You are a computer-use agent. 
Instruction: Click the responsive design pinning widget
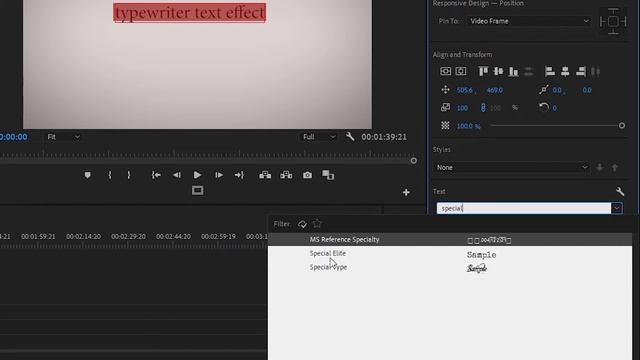pyautogui.click(x=613, y=21)
